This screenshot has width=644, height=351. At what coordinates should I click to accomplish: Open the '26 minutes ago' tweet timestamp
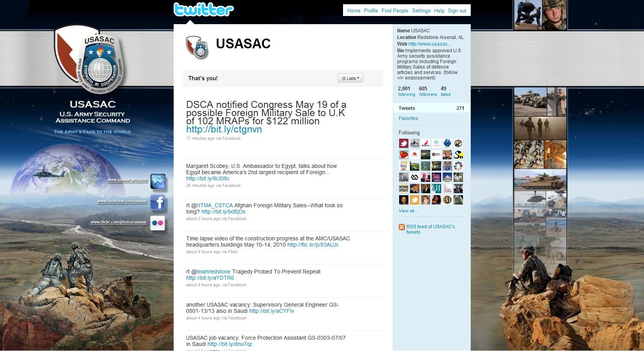pyautogui.click(x=200, y=185)
